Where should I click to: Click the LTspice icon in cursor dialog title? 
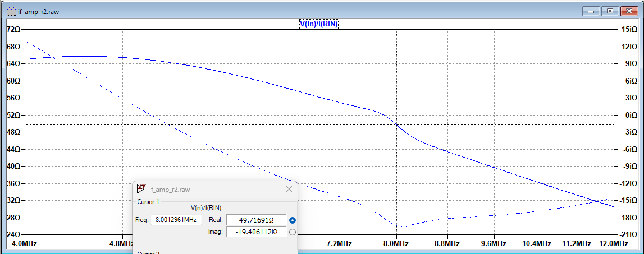pyautogui.click(x=141, y=189)
